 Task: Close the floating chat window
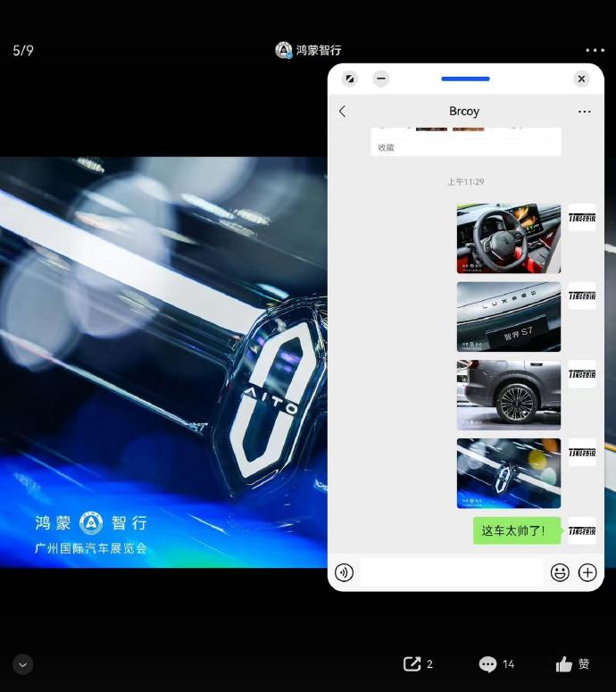pyautogui.click(x=581, y=79)
